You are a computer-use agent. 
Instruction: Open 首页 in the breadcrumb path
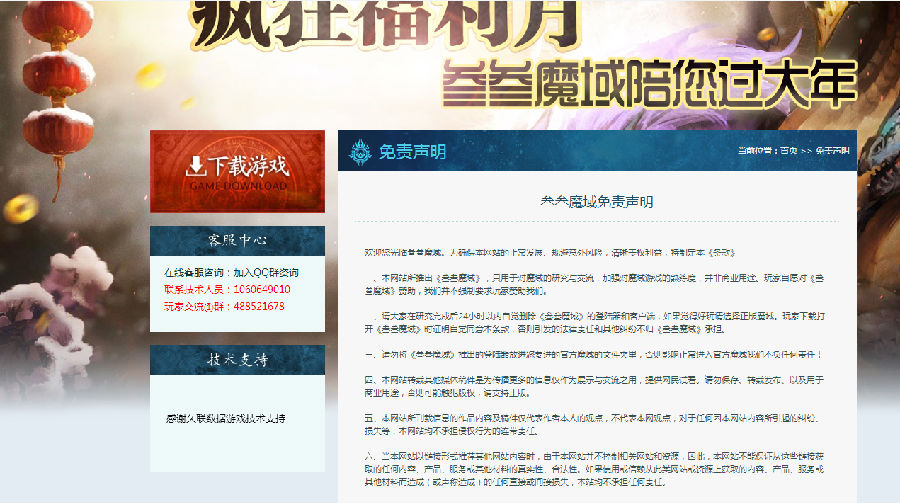pos(788,150)
